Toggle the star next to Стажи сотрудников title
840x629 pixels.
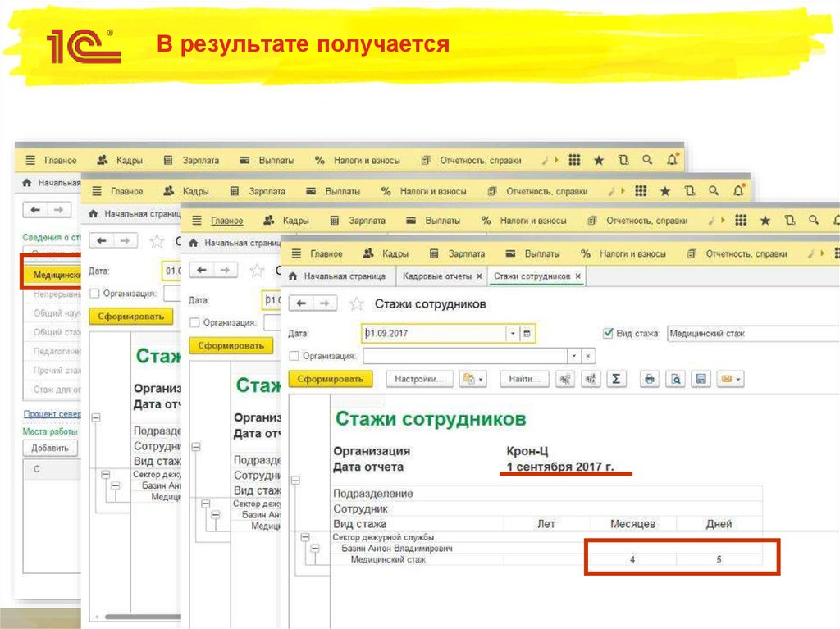click(x=356, y=303)
